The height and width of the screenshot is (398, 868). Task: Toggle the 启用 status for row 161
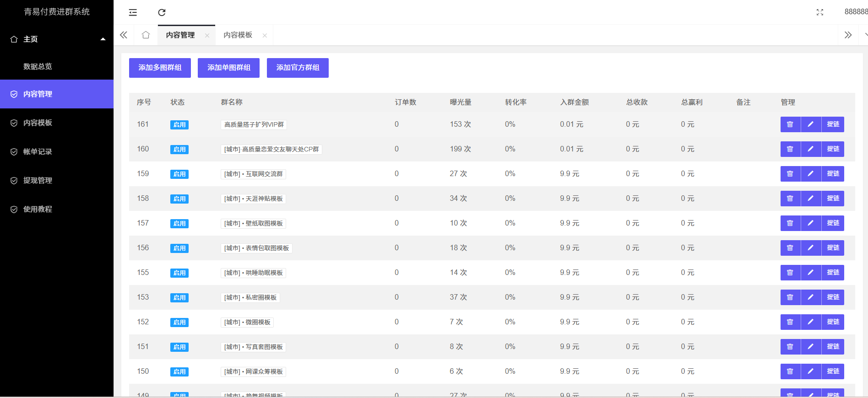179,125
